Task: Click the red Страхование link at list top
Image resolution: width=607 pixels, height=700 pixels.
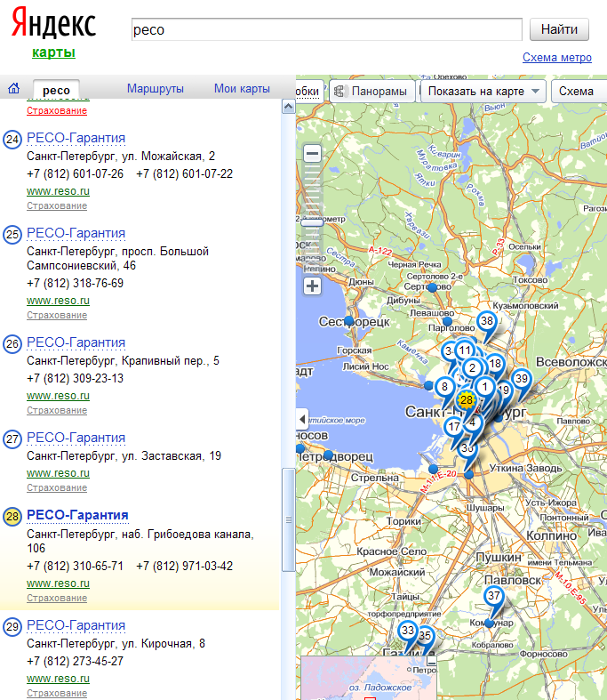Action: pyautogui.click(x=57, y=110)
